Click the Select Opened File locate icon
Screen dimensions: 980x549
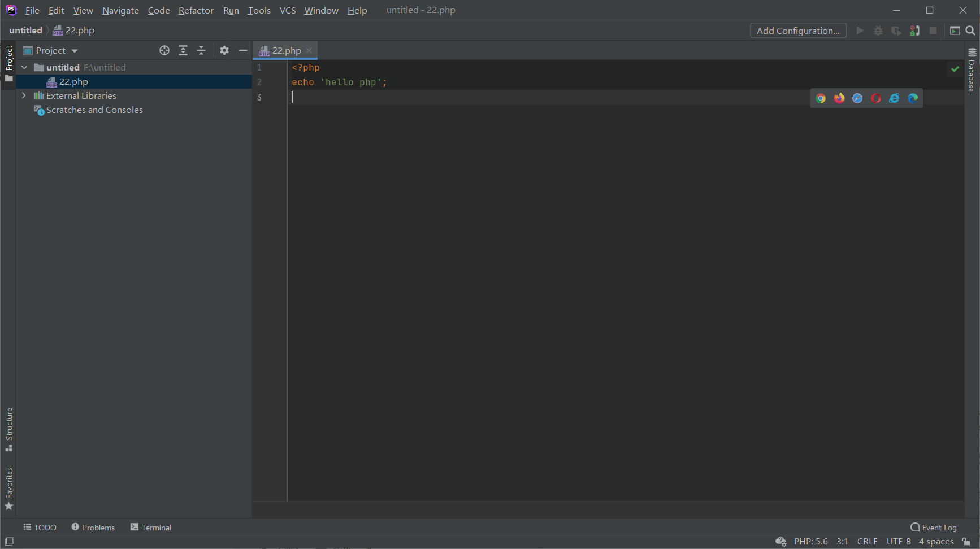pos(164,50)
